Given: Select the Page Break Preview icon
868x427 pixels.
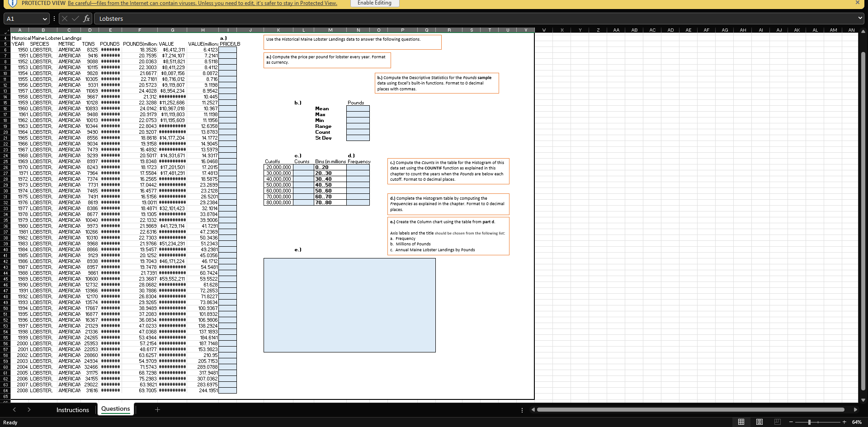Looking at the screenshot, I should pos(777,422).
